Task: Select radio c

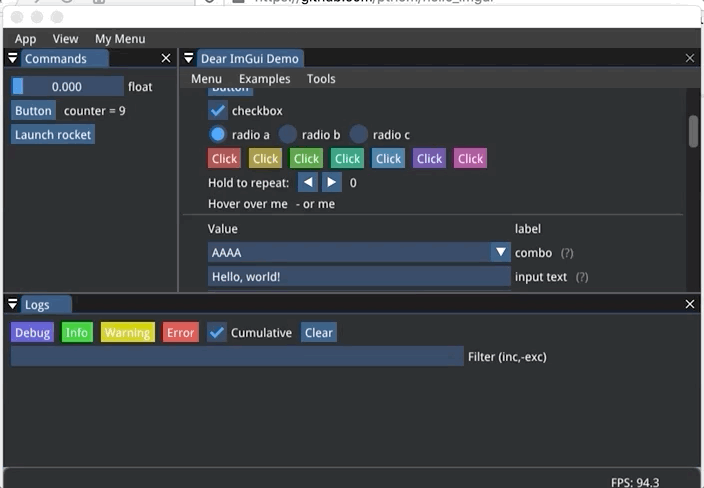Action: 359,134
